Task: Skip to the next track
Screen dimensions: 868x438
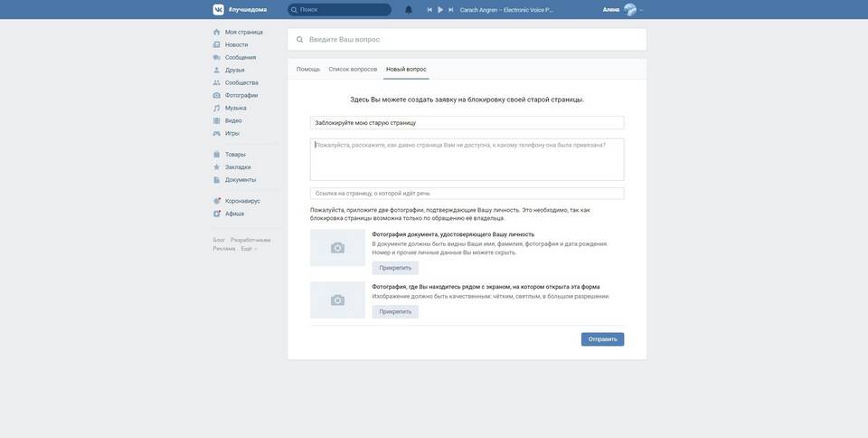Action: pos(451,10)
